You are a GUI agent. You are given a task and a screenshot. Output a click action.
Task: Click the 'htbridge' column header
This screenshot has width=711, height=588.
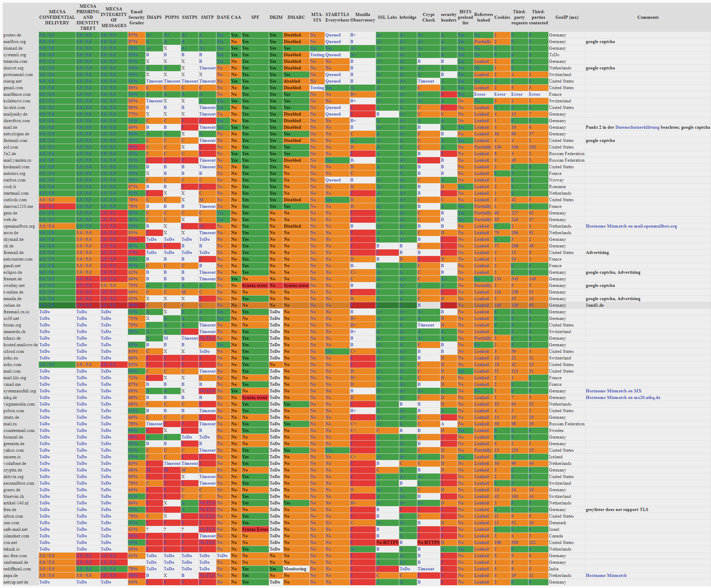(408, 17)
